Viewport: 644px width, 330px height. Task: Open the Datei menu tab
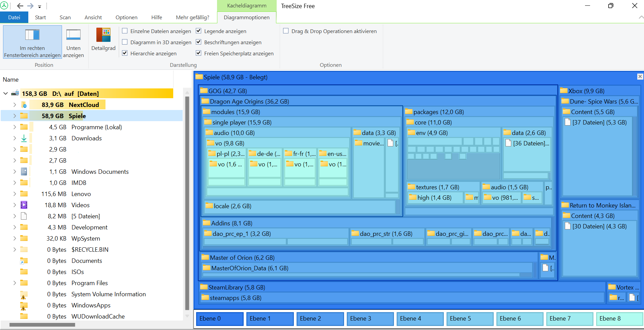point(14,18)
